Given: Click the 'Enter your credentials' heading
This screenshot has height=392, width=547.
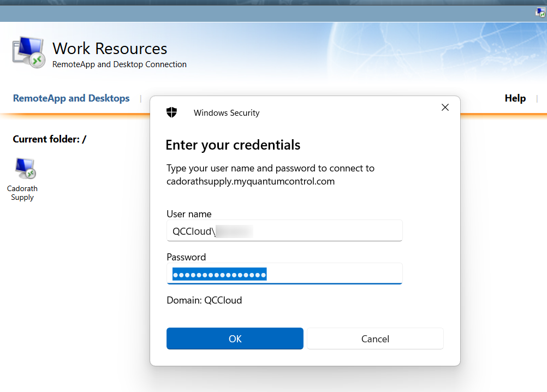Looking at the screenshot, I should tap(233, 145).
